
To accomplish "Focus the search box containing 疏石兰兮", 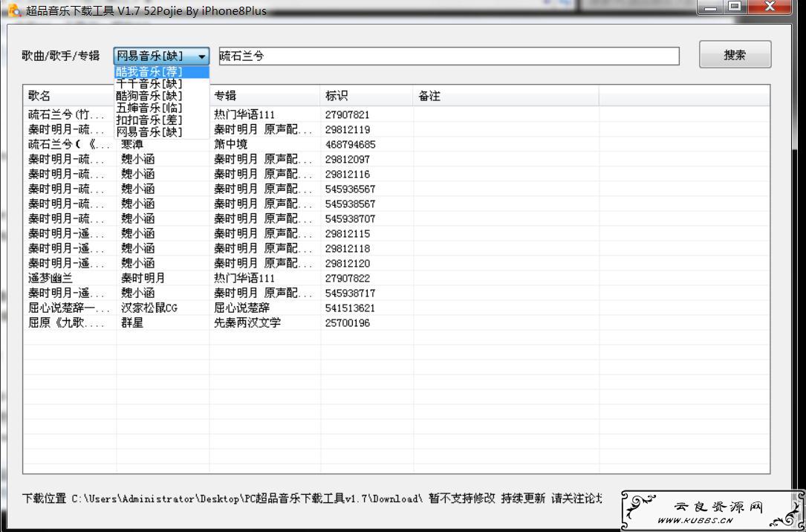I will (449, 56).
